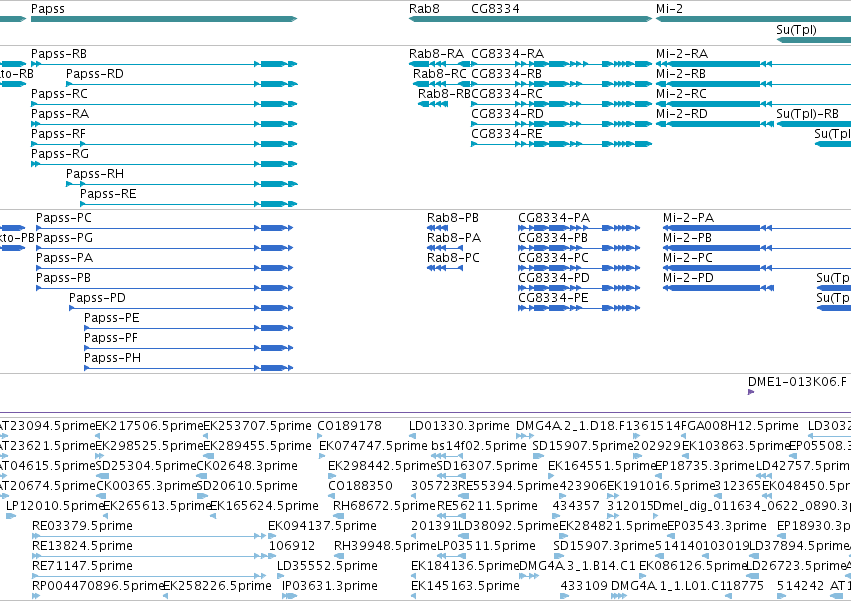Select transcript Mi-2-RA

pyautogui.click(x=682, y=54)
